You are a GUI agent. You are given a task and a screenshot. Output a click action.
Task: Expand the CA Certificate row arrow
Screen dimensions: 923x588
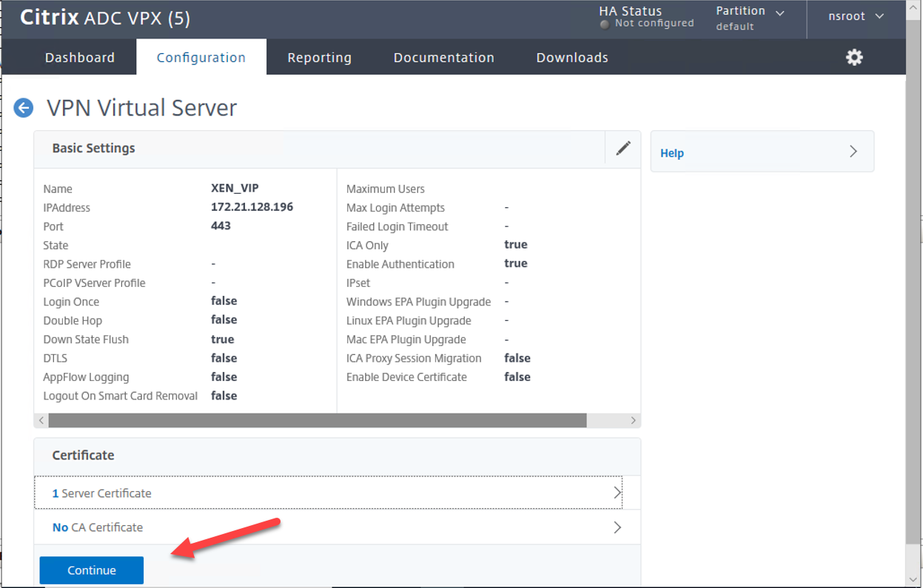coord(617,527)
